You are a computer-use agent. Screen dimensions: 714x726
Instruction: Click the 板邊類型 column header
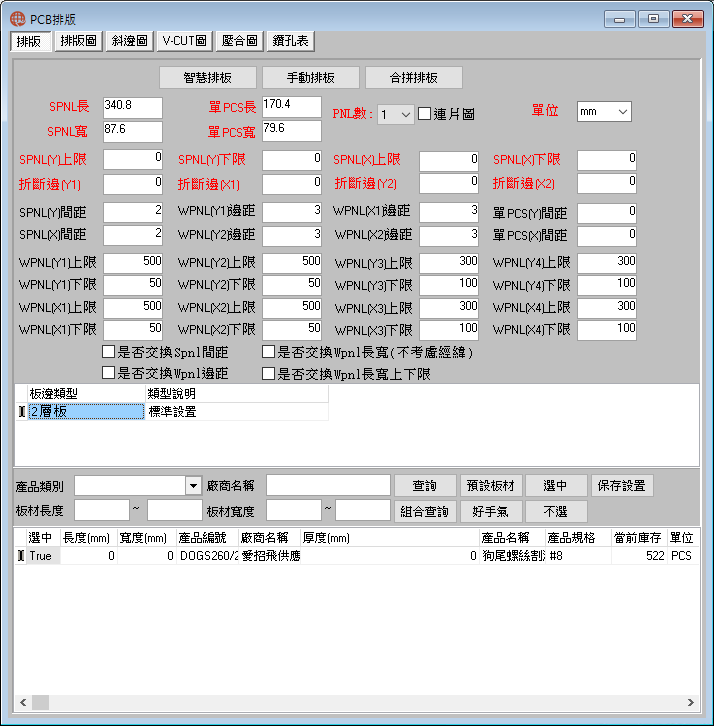(87, 394)
